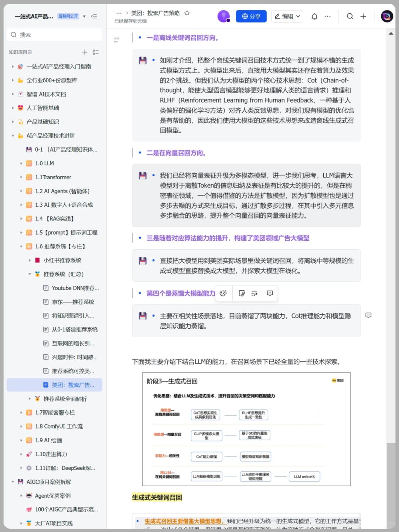Image resolution: width=399 pixels, height=532 pixels.
Task: Collapse AI产品经理技术进阶 section
Action: 13,136
